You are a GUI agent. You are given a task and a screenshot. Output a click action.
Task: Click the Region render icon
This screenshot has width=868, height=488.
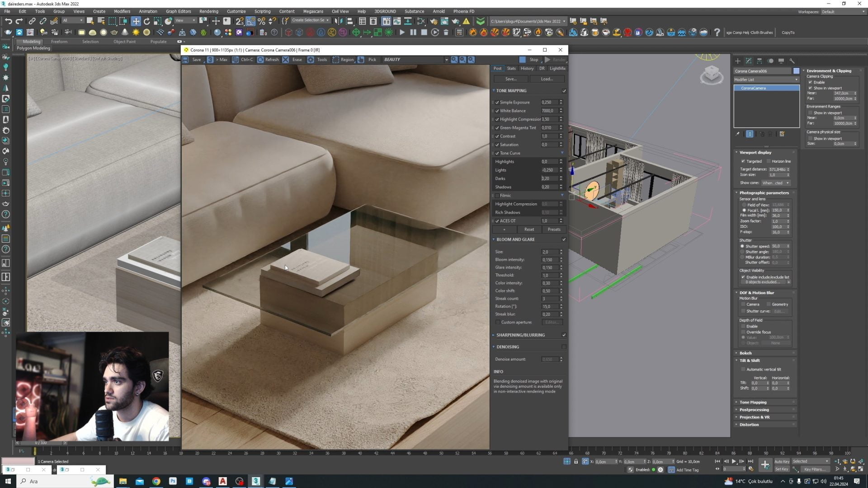pos(336,60)
